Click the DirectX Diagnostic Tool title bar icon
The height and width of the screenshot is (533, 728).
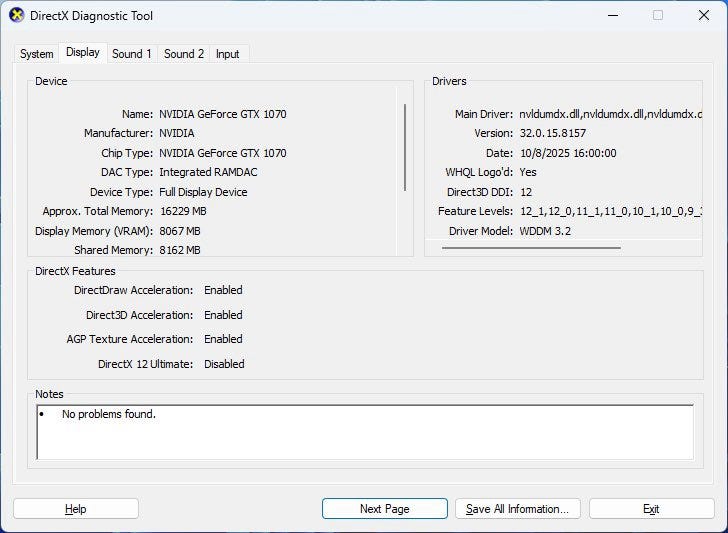15,16
